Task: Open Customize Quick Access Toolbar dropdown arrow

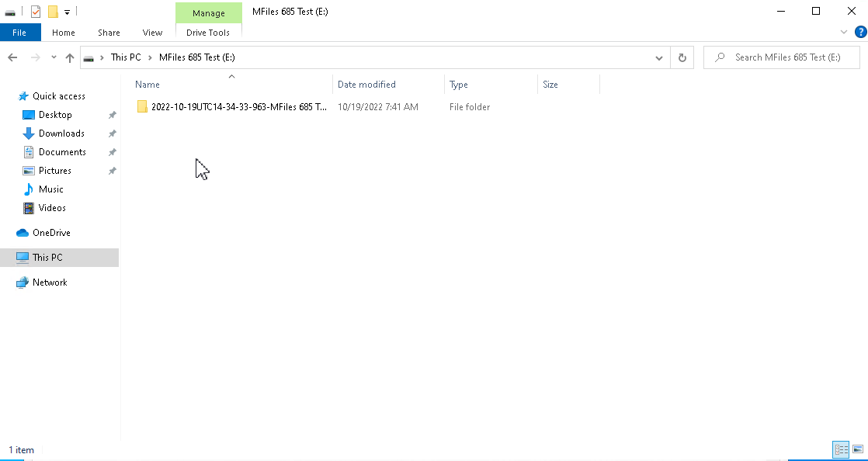Action: point(67,12)
